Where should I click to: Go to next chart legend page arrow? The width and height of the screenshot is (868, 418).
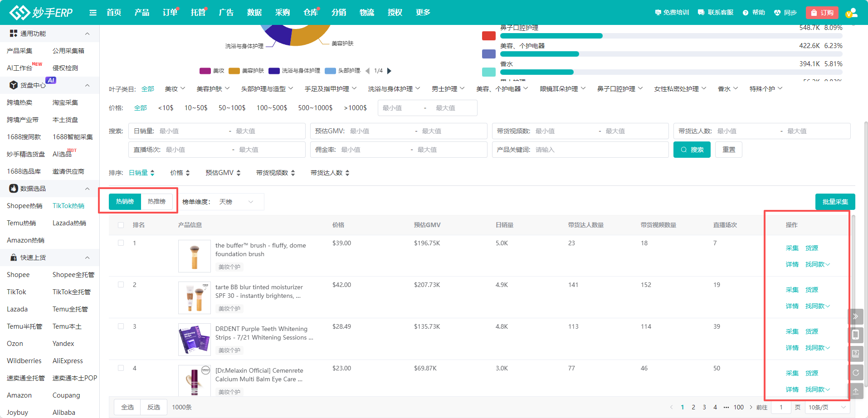(389, 71)
